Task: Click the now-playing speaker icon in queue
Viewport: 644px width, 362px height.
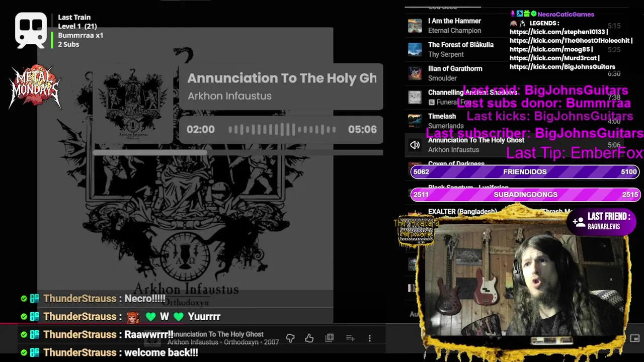Action: point(415,145)
